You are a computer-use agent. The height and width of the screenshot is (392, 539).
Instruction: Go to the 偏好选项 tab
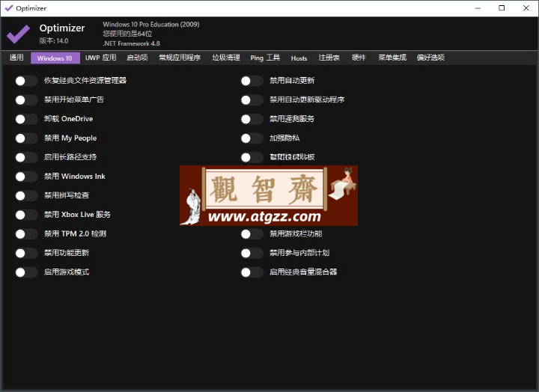pos(430,58)
